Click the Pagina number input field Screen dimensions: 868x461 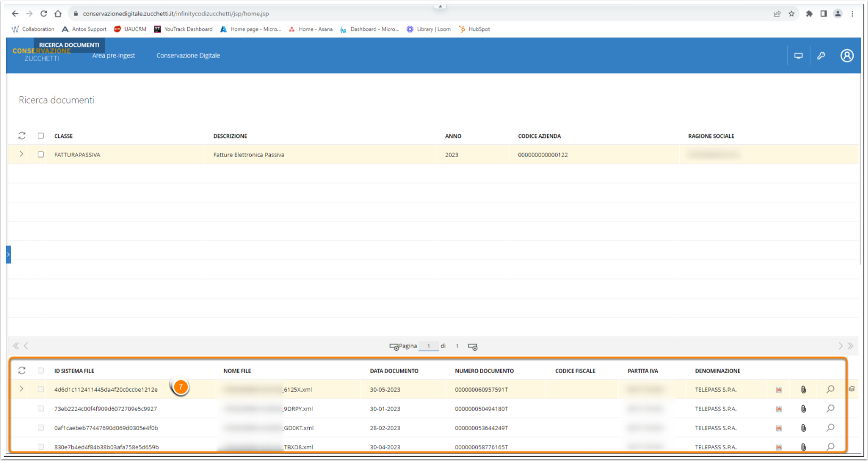tap(428, 346)
